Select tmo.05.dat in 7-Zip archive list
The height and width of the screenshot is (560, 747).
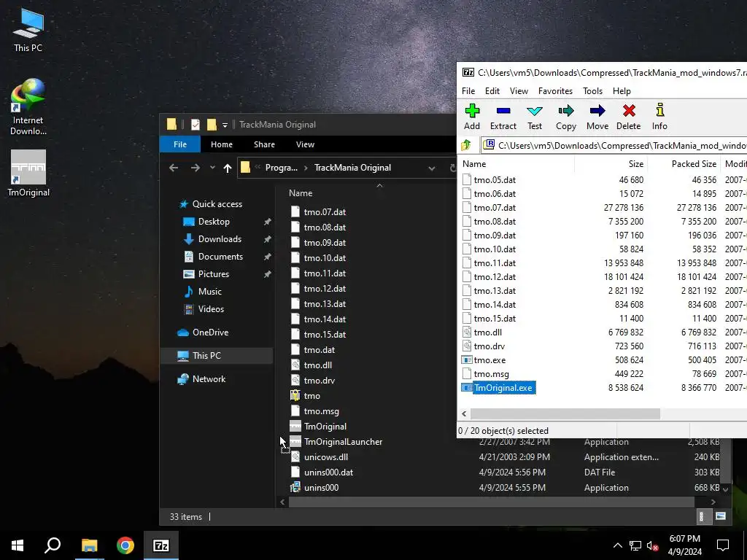pyautogui.click(x=495, y=180)
